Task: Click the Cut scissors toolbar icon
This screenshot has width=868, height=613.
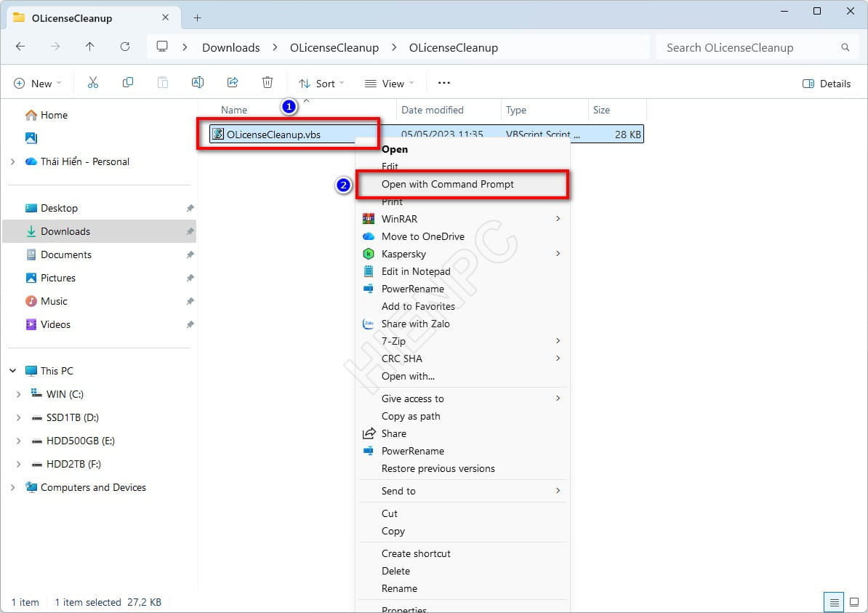Action: coord(92,83)
